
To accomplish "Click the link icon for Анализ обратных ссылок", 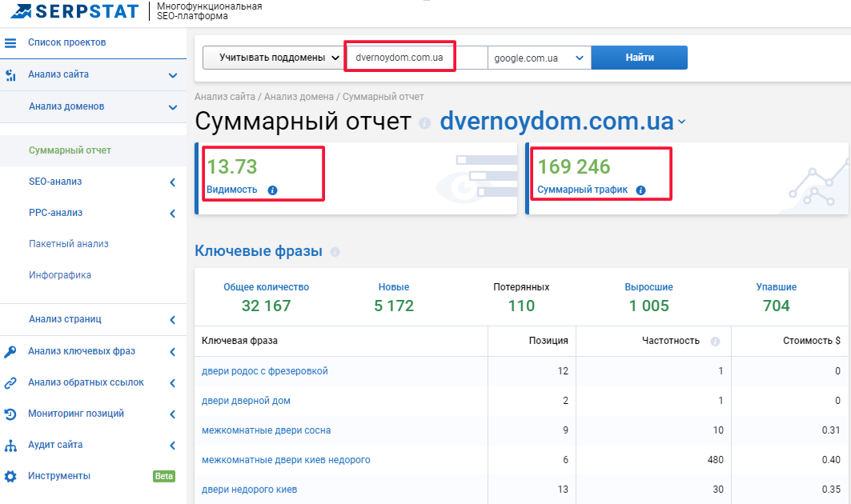I will pyautogui.click(x=10, y=383).
